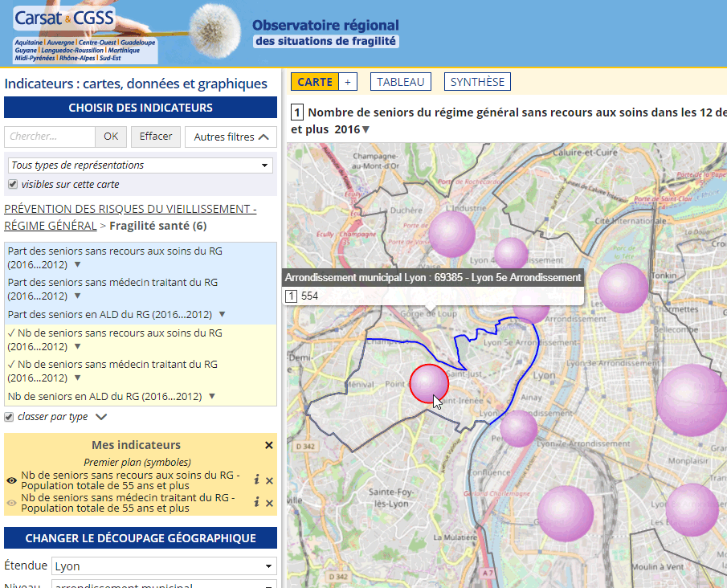Select 'Part des seniors en ALD du RG' indicator

110,314
